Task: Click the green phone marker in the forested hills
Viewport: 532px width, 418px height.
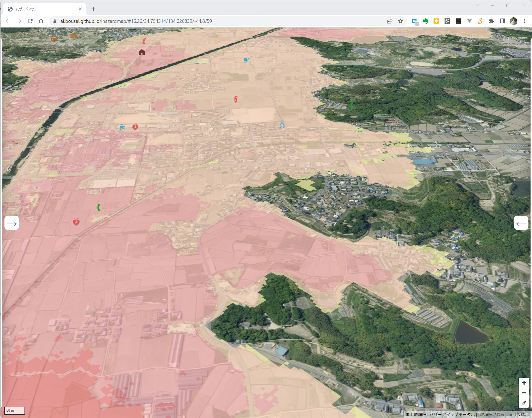Action: pos(352,105)
